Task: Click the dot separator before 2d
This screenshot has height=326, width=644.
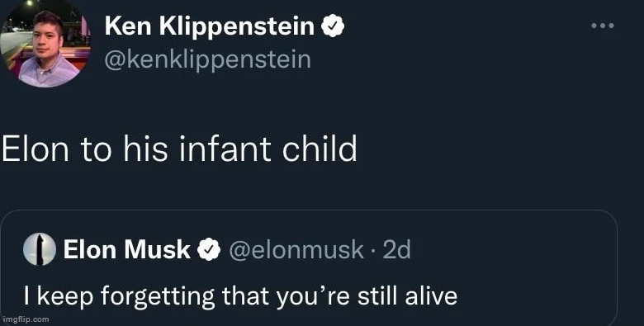Action: tap(373, 251)
